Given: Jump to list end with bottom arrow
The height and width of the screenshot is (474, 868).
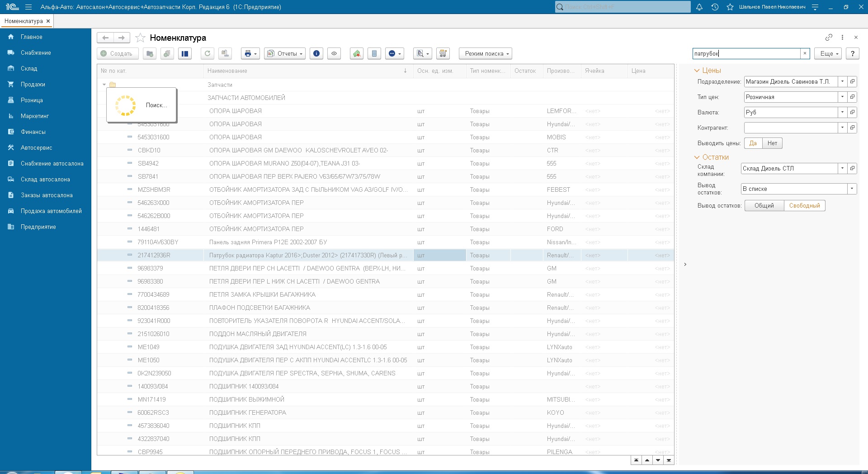Looking at the screenshot, I should 669,460.
